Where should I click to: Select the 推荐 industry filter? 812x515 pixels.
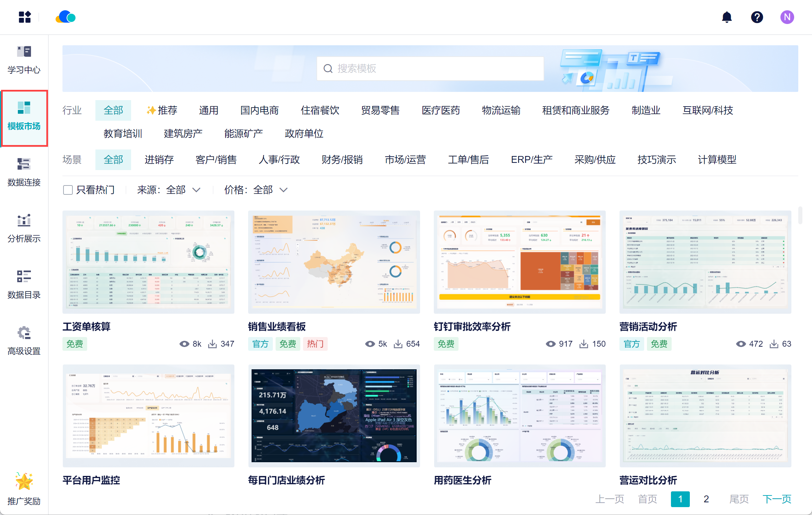tap(162, 110)
